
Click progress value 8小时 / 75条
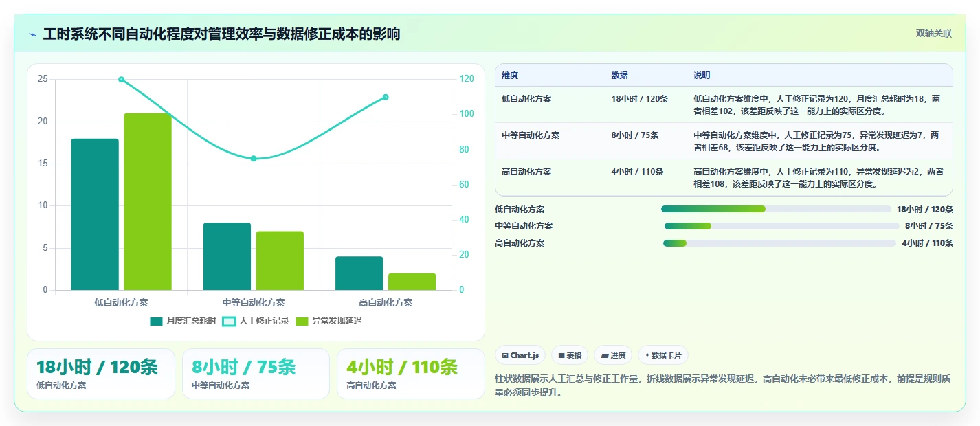pyautogui.click(x=929, y=226)
